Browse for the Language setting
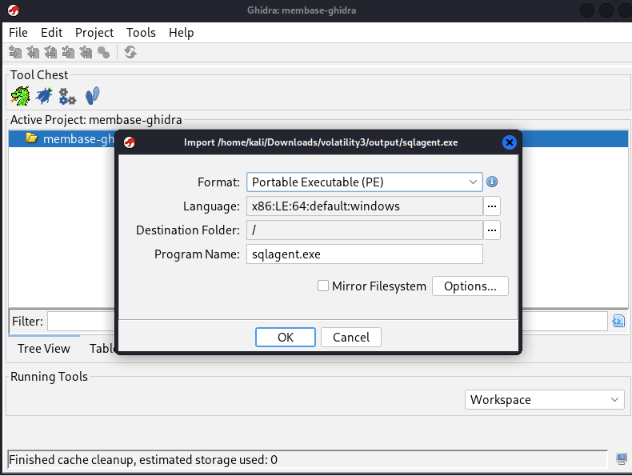Viewport: 632px width, 476px height. click(x=492, y=206)
